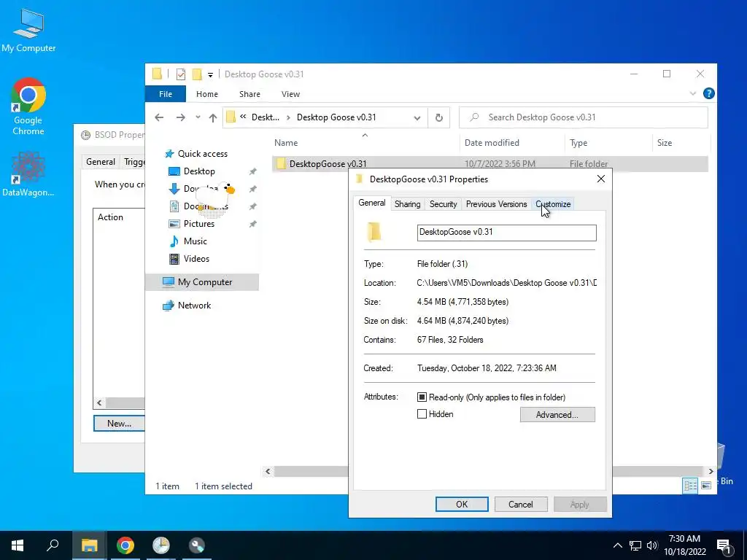Image resolution: width=747 pixels, height=560 pixels.
Task: Switch to the General properties tab
Action: 371,203
